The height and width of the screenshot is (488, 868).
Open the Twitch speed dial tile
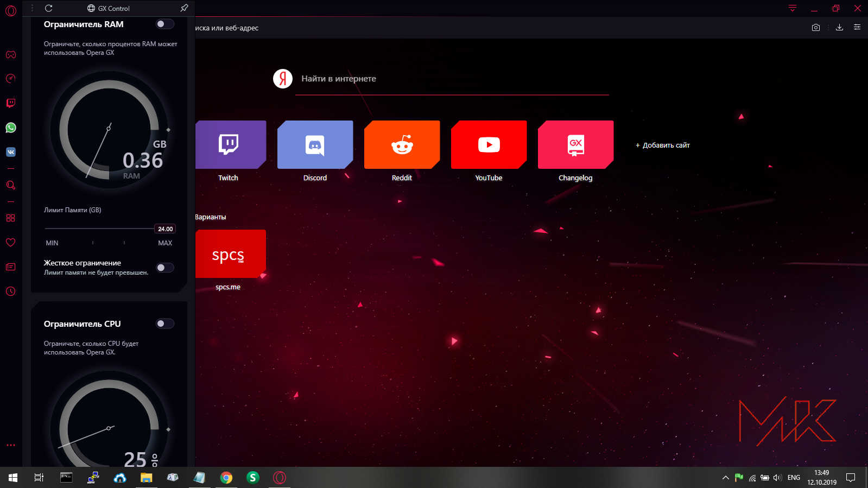pos(231,144)
